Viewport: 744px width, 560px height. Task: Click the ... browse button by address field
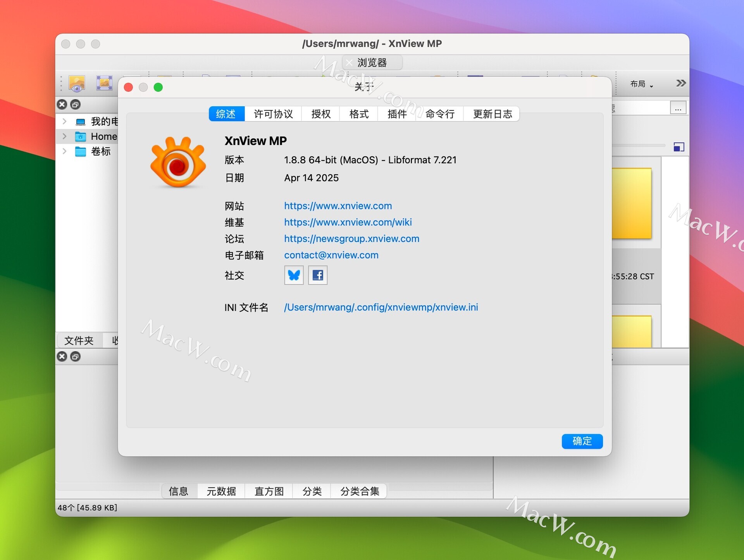click(678, 108)
